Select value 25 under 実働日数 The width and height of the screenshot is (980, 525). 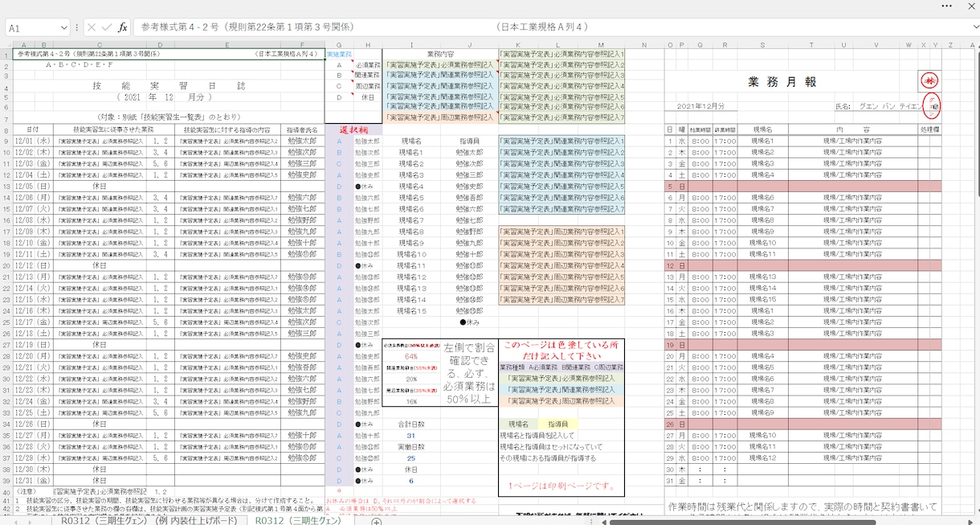tap(411, 457)
